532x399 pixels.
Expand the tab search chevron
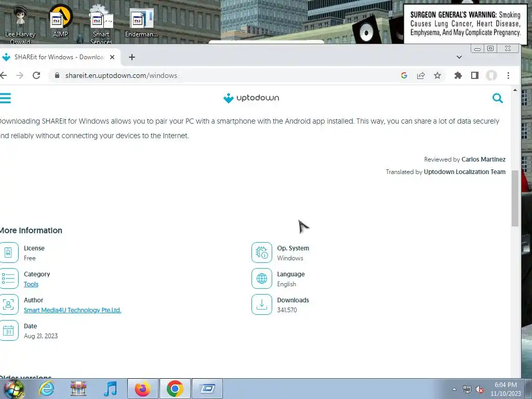tap(459, 57)
